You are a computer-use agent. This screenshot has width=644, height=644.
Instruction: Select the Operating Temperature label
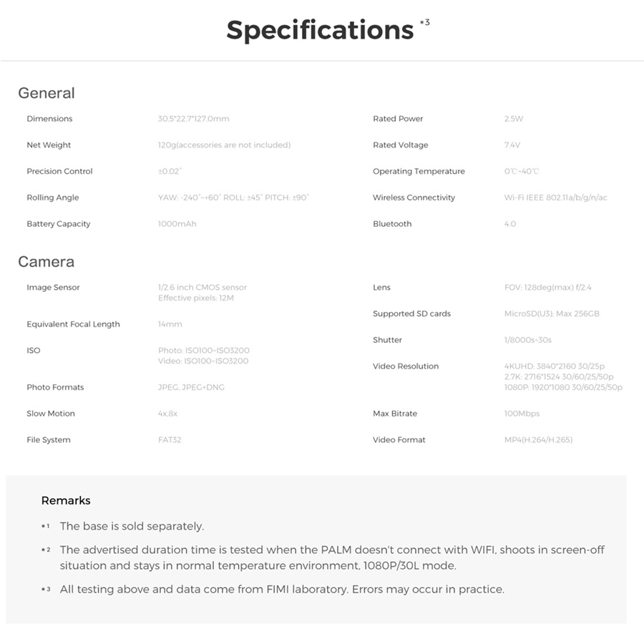pyautogui.click(x=419, y=172)
